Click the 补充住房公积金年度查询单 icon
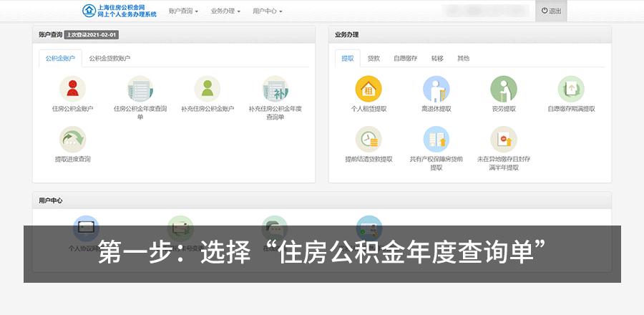The image size is (644, 315). pyautogui.click(x=275, y=89)
